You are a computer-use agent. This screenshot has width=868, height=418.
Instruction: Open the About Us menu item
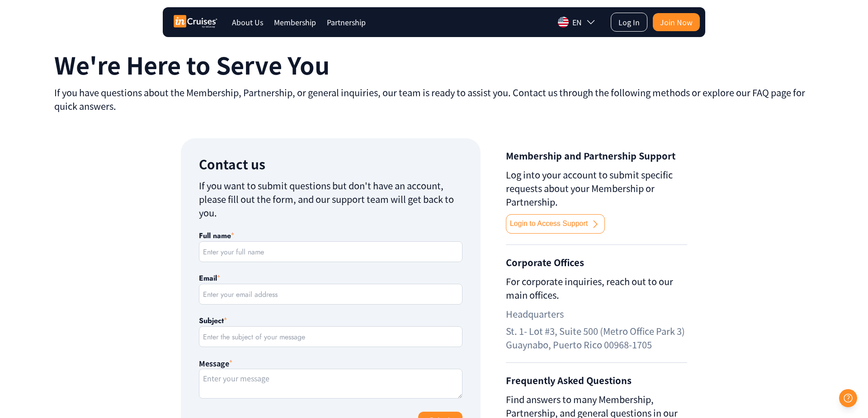point(247,22)
